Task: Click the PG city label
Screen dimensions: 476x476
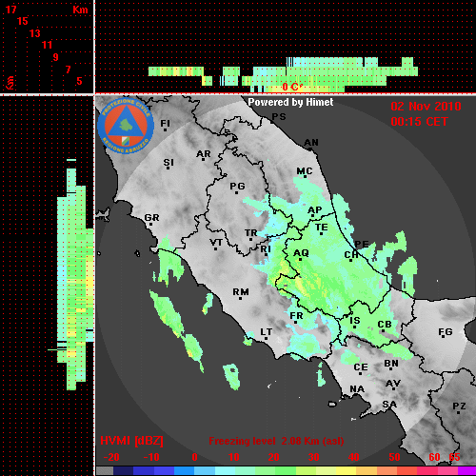Action: 237,186
